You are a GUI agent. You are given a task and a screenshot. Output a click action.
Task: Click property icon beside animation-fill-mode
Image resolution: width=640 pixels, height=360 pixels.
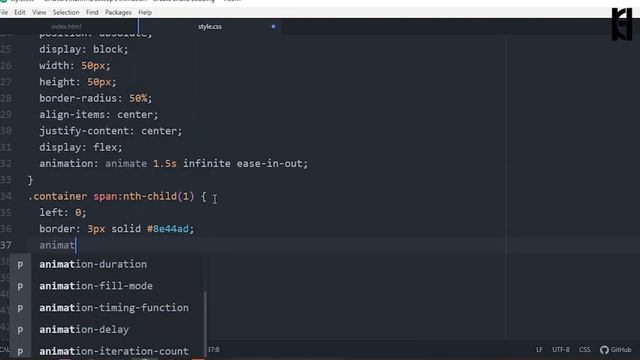coord(20,286)
